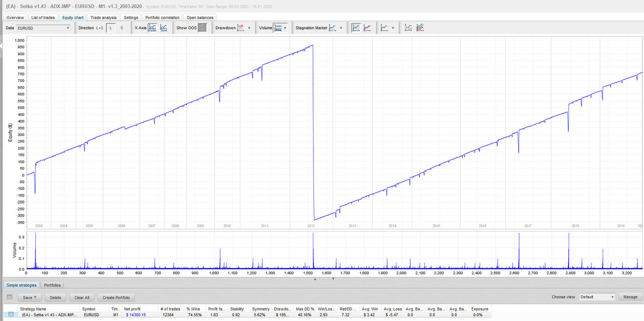The image size is (644, 321).
Task: Toggle the Show OOS icon
Action: tap(202, 28)
